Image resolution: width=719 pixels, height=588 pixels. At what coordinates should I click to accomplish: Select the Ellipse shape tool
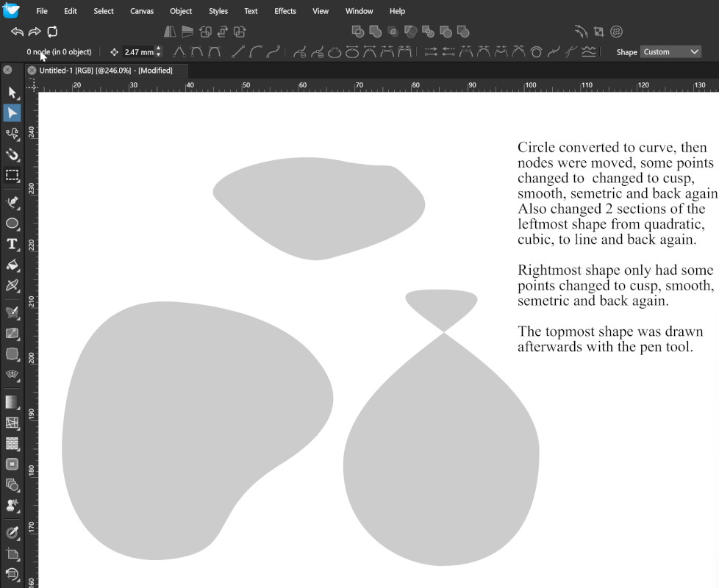(12, 223)
